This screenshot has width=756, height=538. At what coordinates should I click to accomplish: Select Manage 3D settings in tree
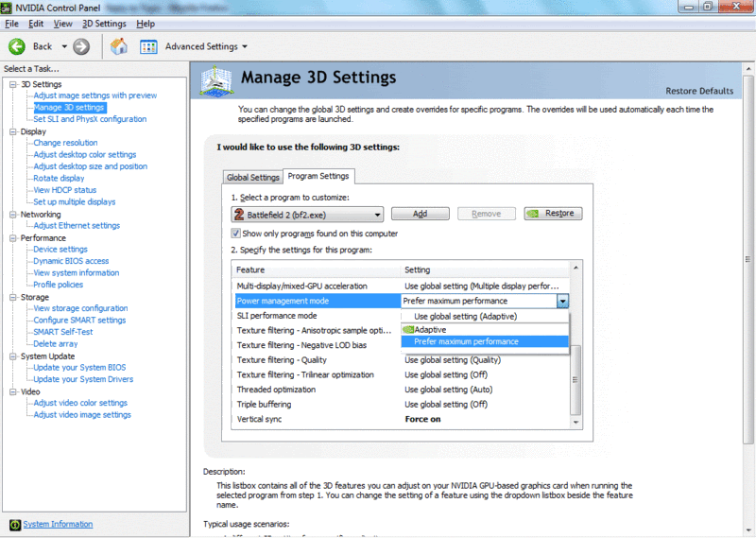pos(69,108)
